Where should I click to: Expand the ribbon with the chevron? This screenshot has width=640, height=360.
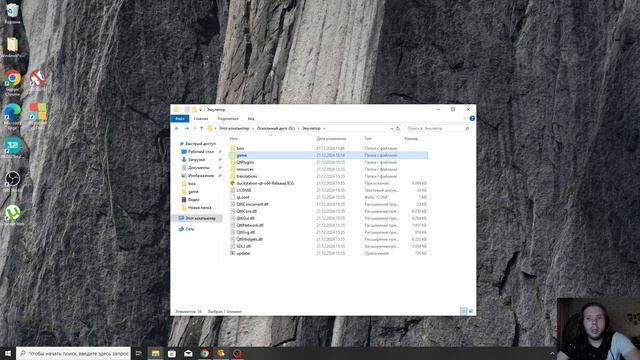pyautogui.click(x=464, y=118)
